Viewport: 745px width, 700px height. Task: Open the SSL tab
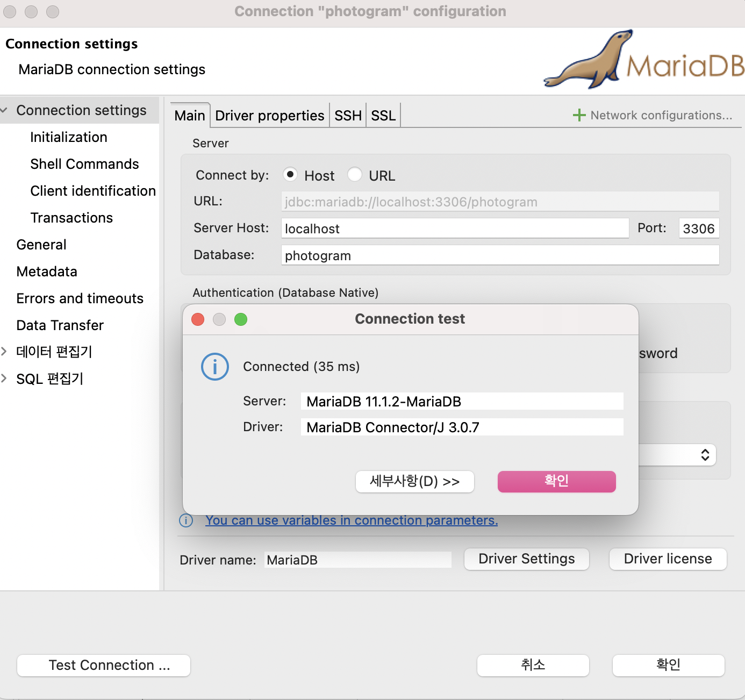tap(383, 116)
